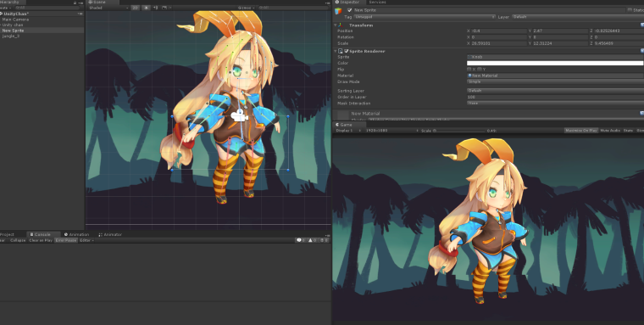Enable Flip X checkbox
Viewport: 644px width, 325px height.
(x=469, y=69)
